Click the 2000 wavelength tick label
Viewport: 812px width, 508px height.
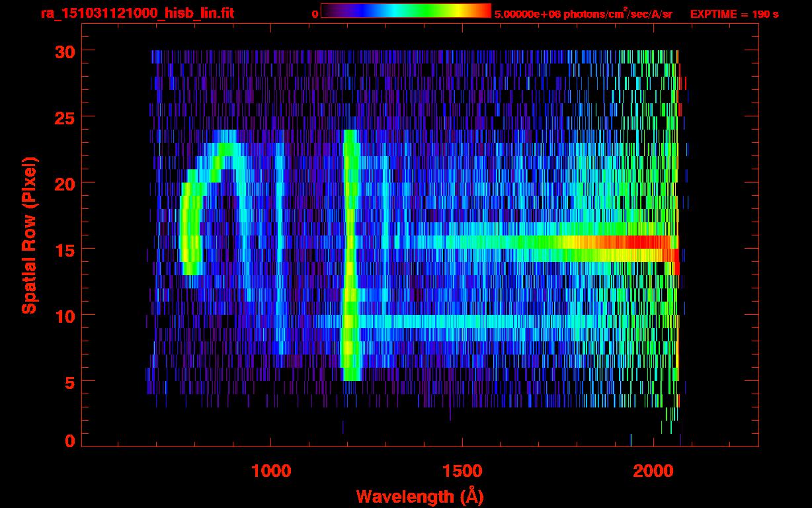click(x=653, y=470)
